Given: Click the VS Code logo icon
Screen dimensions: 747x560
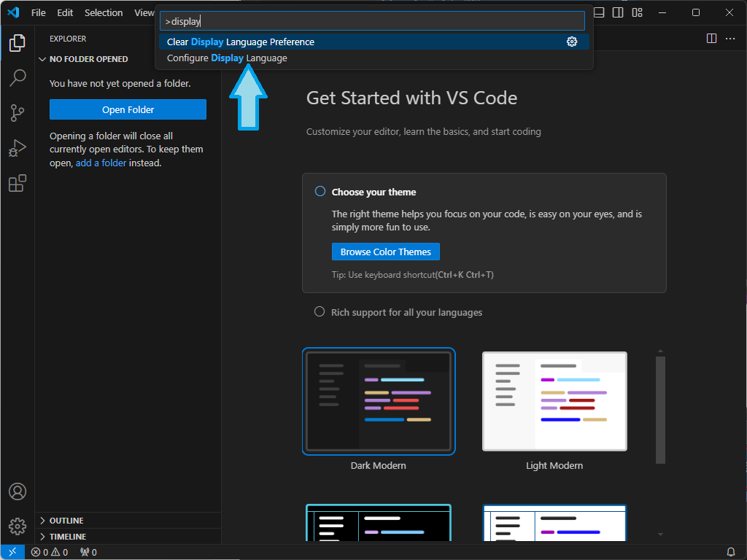Looking at the screenshot, I should point(13,12).
